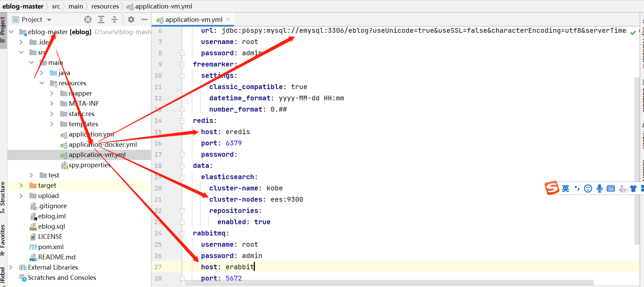Select application.yml in project tree
The width and height of the screenshot is (644, 287).
point(91,134)
